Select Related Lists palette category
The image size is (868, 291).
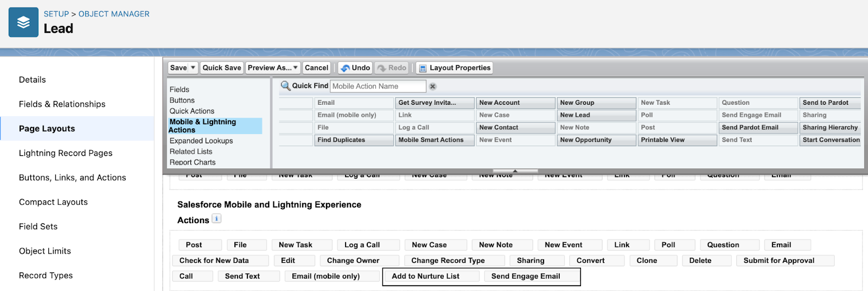click(191, 151)
